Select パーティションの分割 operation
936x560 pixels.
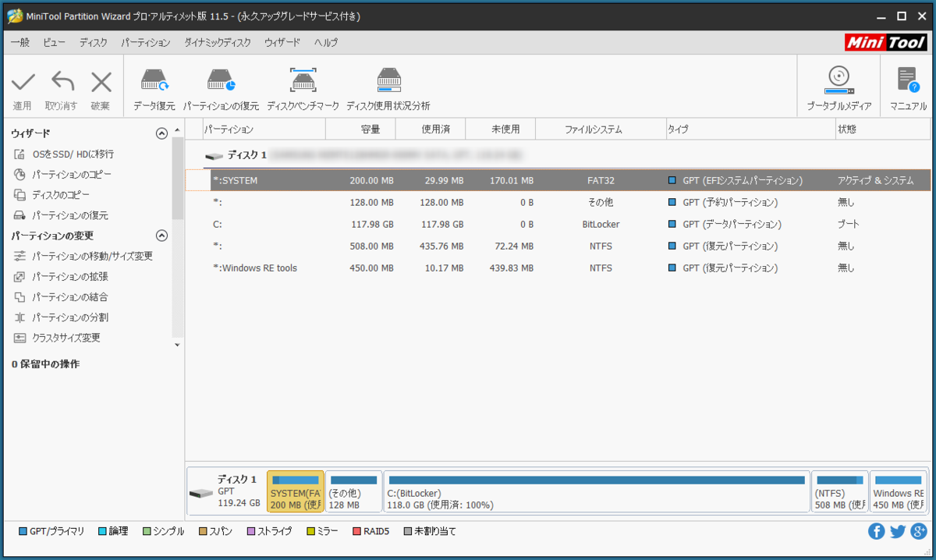[70, 317]
